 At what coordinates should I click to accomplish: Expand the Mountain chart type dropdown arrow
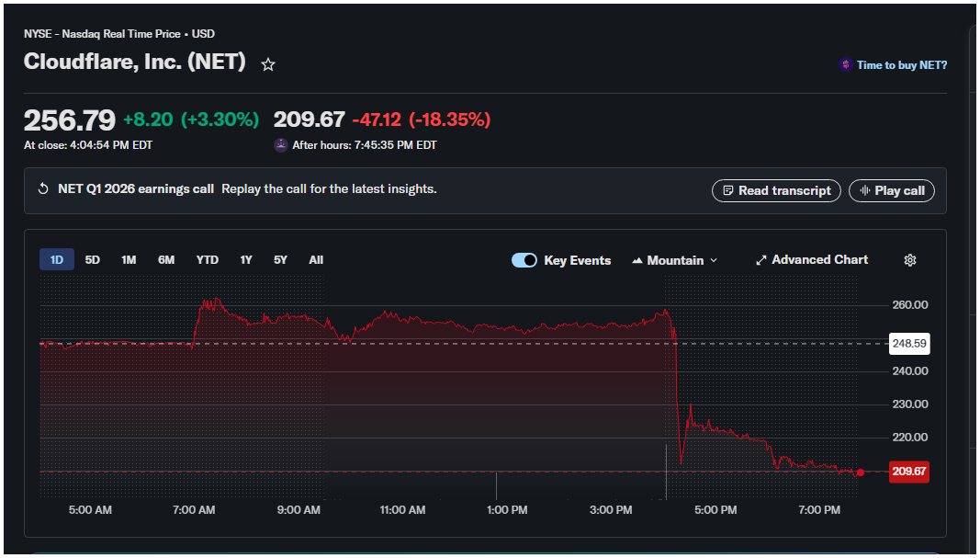(714, 260)
